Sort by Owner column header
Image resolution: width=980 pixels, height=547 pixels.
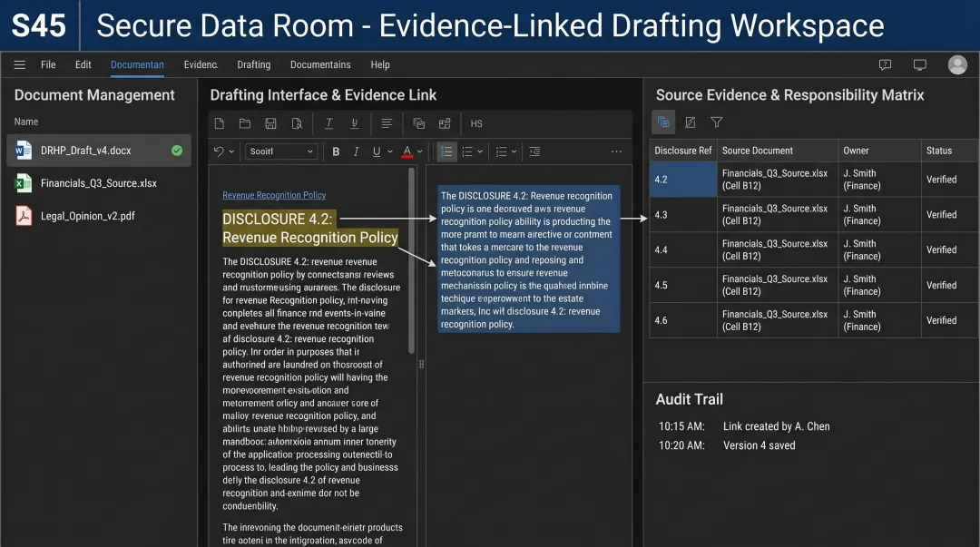tap(879, 151)
